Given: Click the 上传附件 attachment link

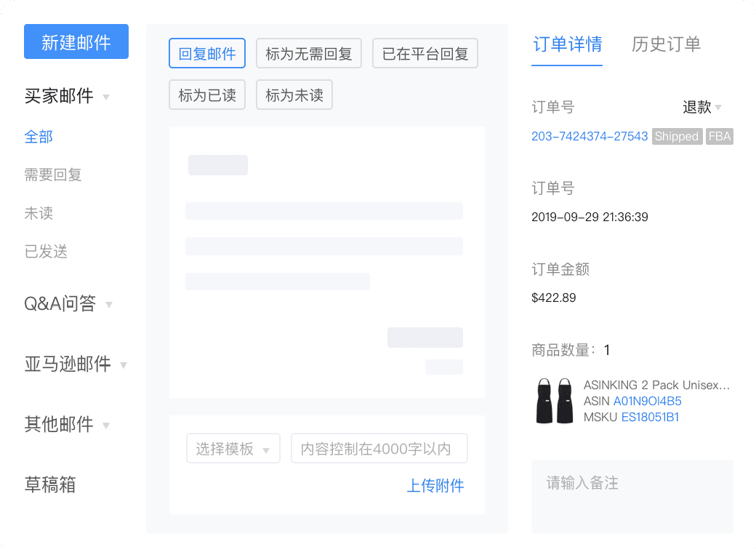Looking at the screenshot, I should coord(435,486).
